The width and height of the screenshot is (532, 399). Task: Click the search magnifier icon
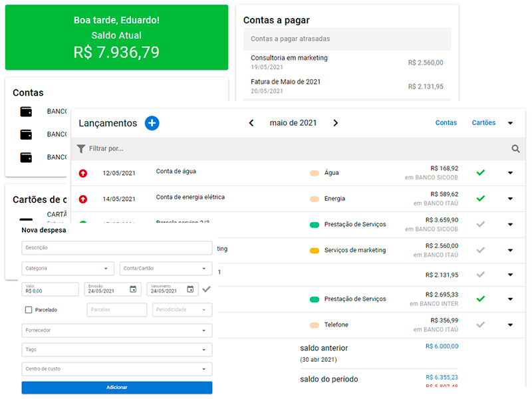click(516, 148)
